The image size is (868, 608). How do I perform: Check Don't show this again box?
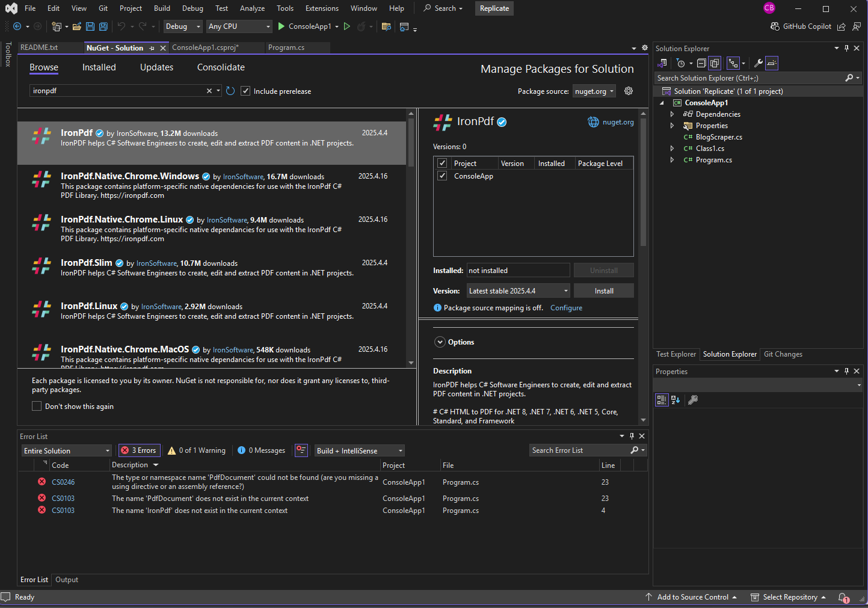[x=37, y=406]
